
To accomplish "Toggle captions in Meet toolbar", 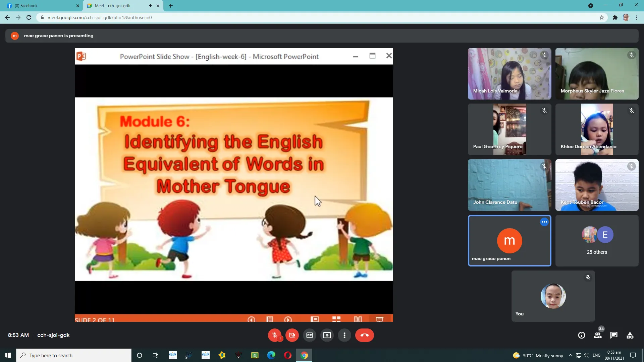I will (310, 335).
